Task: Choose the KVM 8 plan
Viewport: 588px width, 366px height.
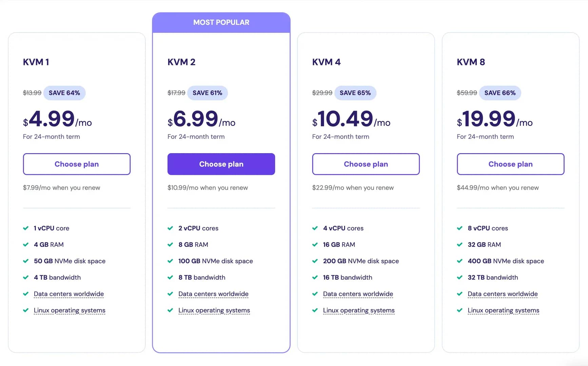Action: [510, 164]
